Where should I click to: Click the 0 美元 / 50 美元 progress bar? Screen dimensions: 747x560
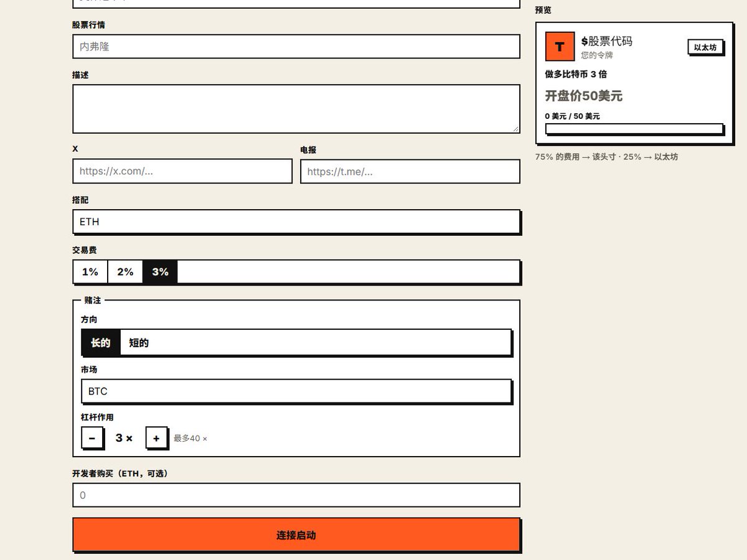coord(634,129)
